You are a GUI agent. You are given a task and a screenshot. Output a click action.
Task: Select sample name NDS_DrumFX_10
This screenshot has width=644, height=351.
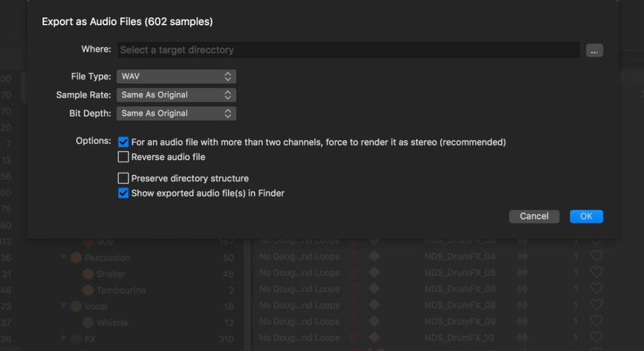[x=458, y=338]
